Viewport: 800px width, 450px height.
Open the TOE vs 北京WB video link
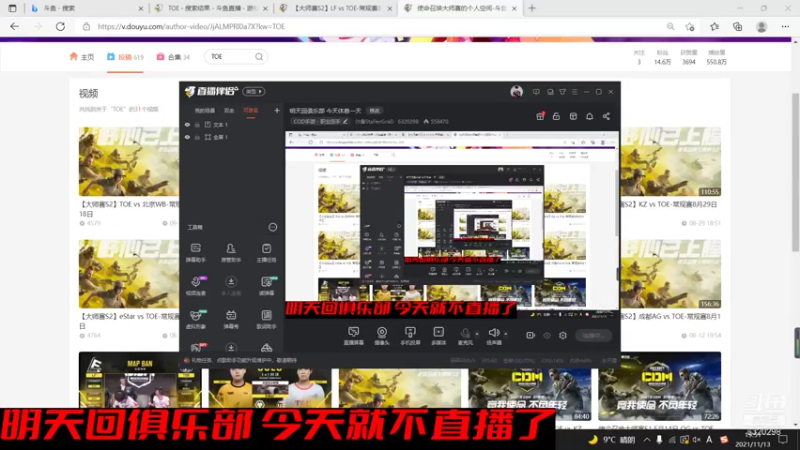pyautogui.click(x=129, y=208)
